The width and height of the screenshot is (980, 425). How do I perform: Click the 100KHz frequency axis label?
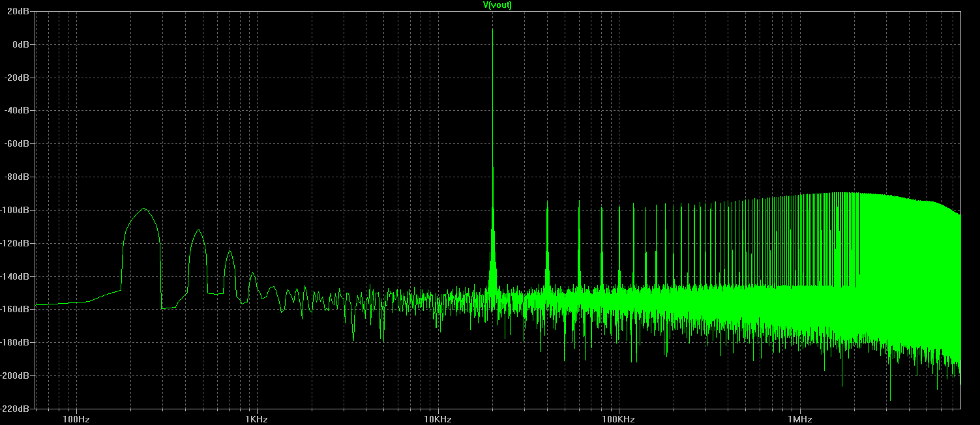[618, 418]
